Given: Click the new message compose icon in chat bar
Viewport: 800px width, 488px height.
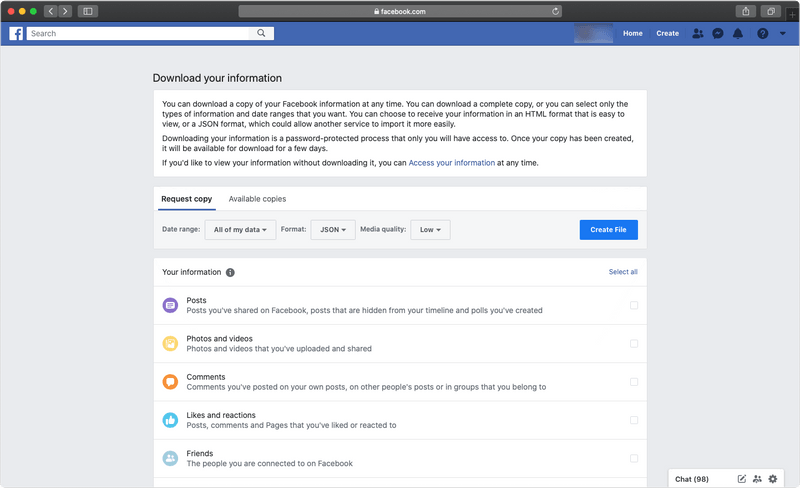Looking at the screenshot, I should click(x=741, y=479).
